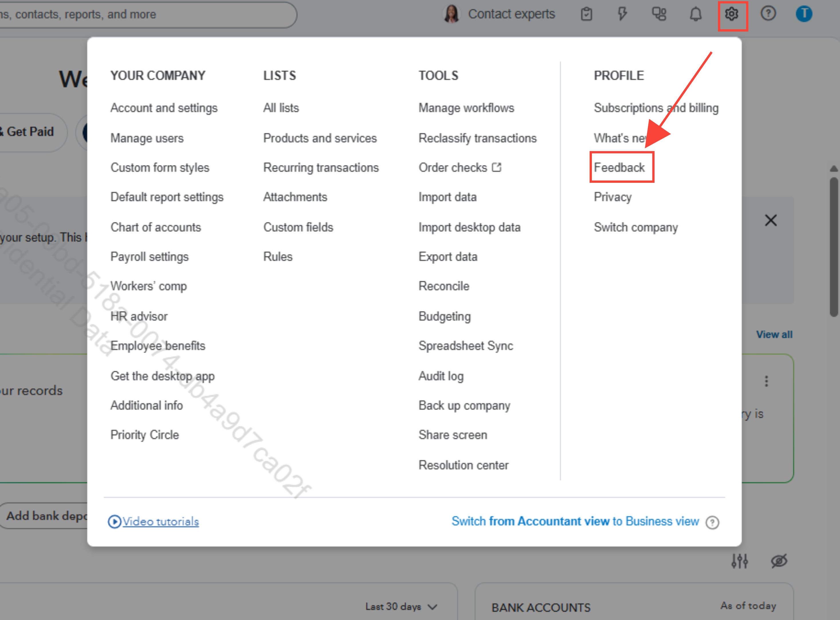Open the user profile avatar T

click(x=804, y=14)
